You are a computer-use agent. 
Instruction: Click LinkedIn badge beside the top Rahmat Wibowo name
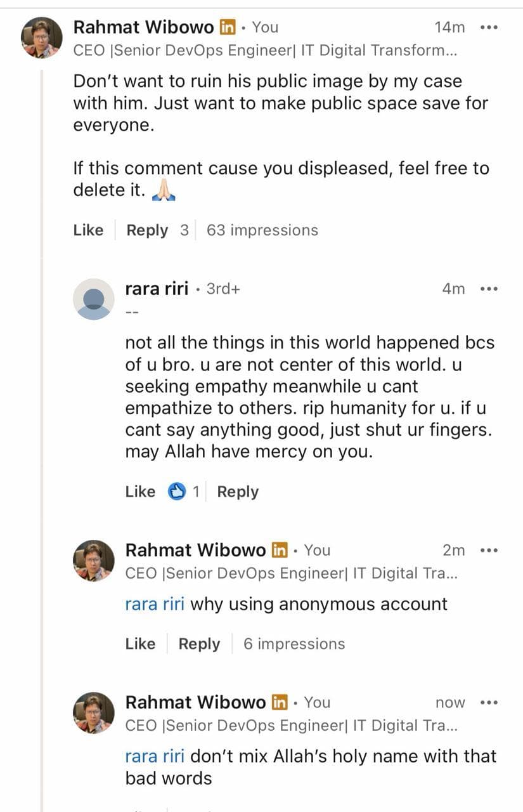coord(228,27)
